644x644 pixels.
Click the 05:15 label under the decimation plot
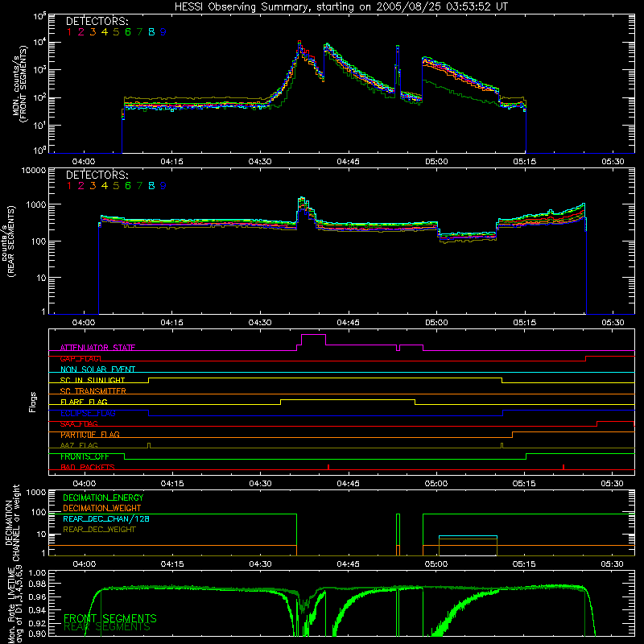[x=524, y=564]
